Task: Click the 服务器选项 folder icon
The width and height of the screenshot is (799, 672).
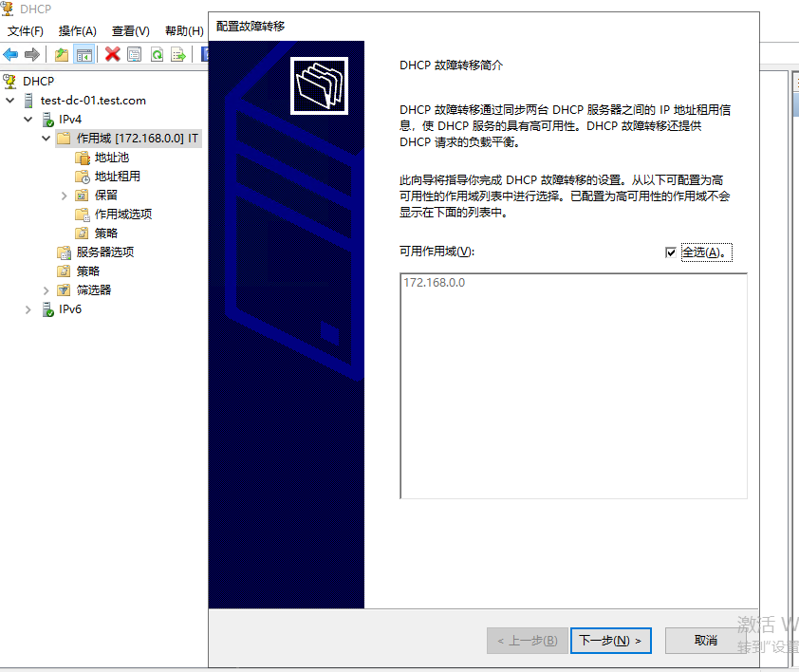Action: coord(64,252)
